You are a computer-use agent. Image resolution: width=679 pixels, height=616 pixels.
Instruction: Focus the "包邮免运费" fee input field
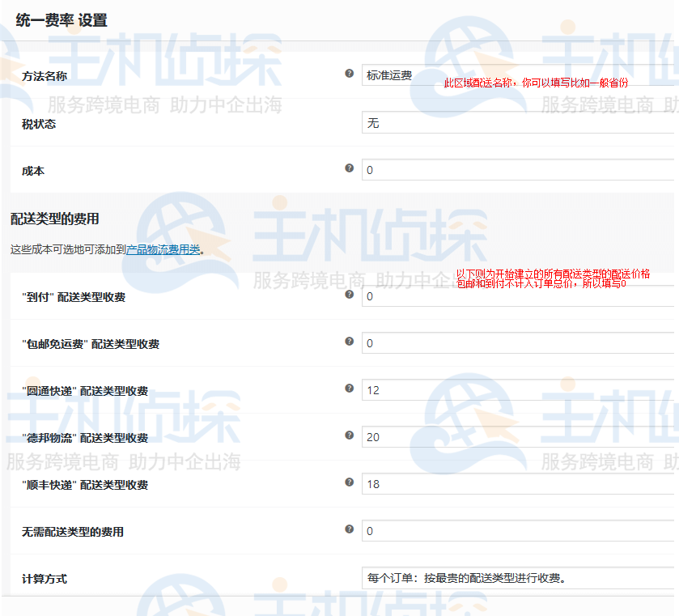pyautogui.click(x=518, y=343)
